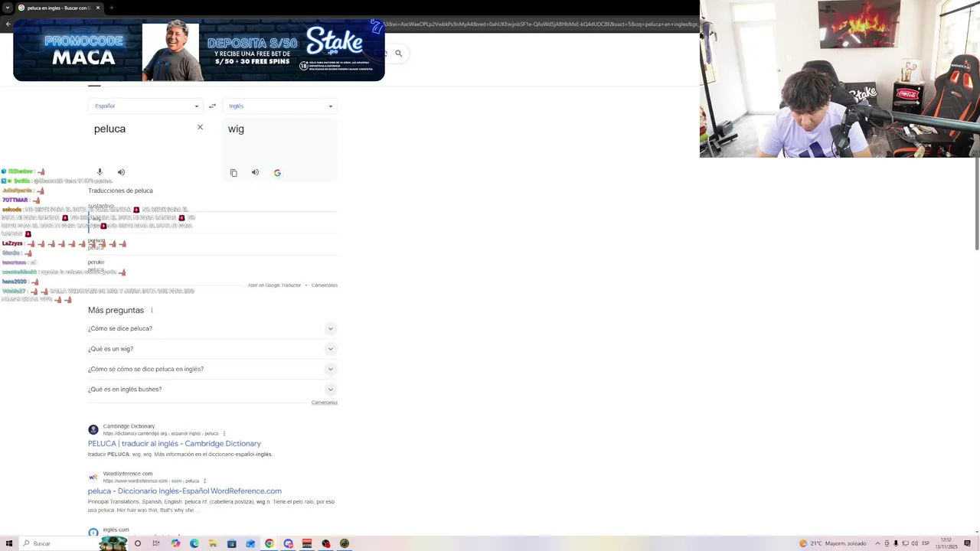Image resolution: width=980 pixels, height=551 pixels.
Task: Open Microsoft Edge from the taskbar
Action: (x=194, y=543)
